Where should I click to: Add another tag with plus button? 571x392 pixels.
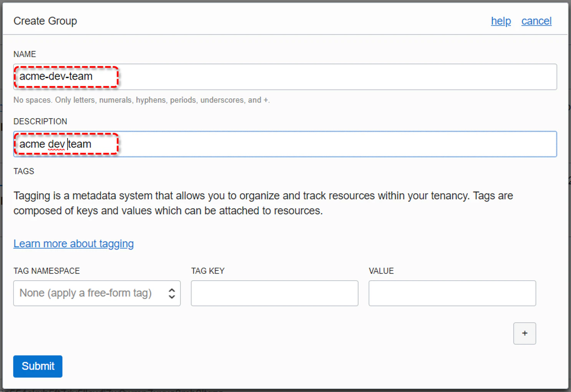pyautogui.click(x=525, y=333)
